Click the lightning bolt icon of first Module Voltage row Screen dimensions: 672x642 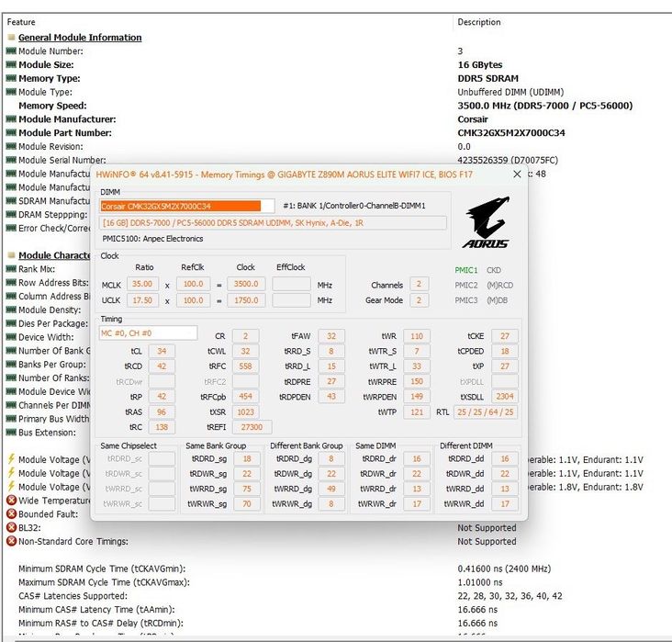click(x=12, y=459)
